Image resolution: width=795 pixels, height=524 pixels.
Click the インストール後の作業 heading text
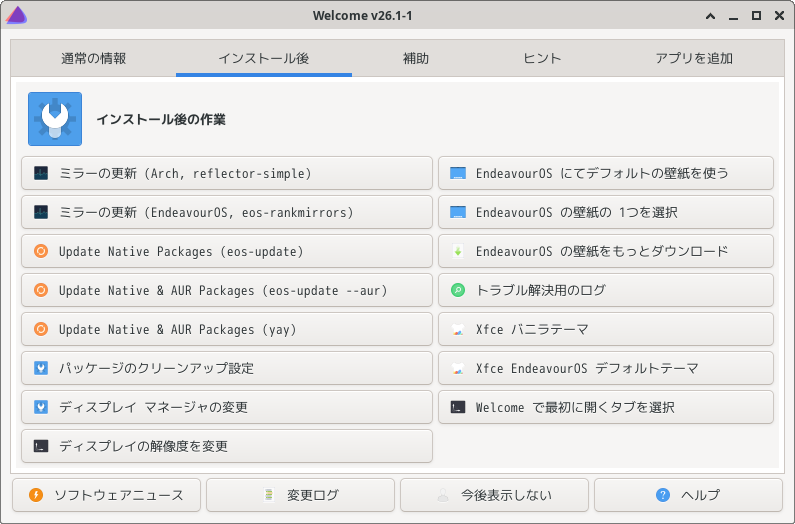(x=161, y=119)
